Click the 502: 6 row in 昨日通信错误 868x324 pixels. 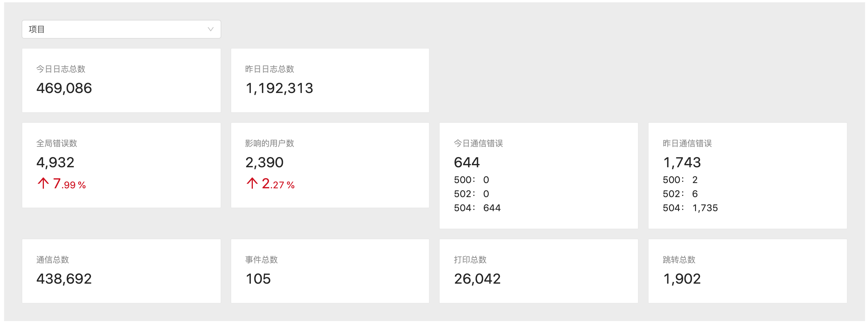pos(680,194)
